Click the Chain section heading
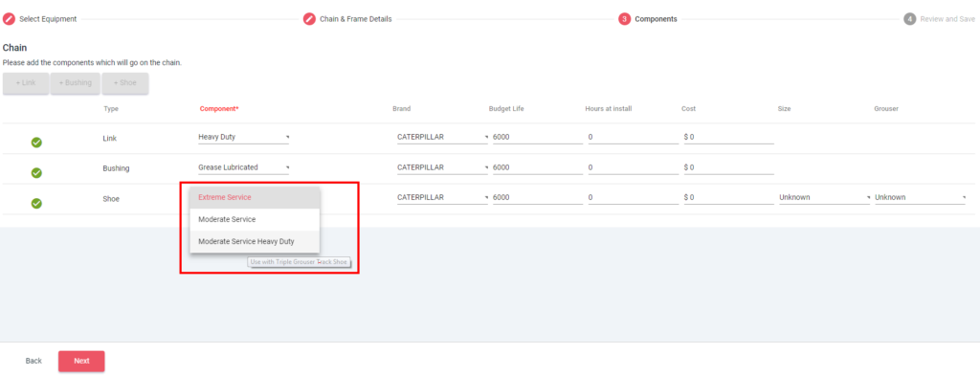 pos(14,48)
